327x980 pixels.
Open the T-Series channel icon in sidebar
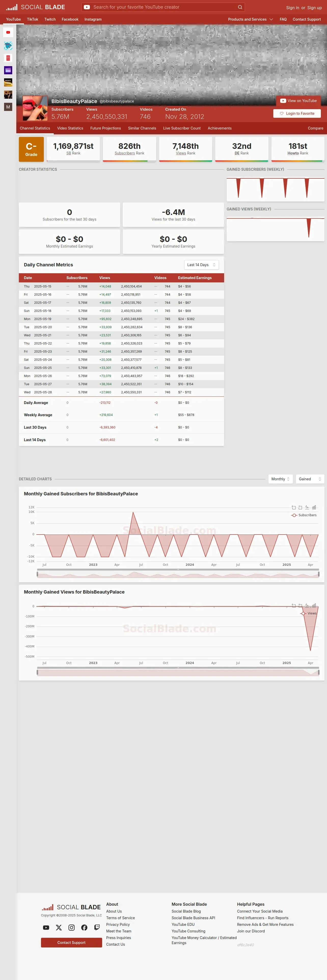[x=8, y=58]
